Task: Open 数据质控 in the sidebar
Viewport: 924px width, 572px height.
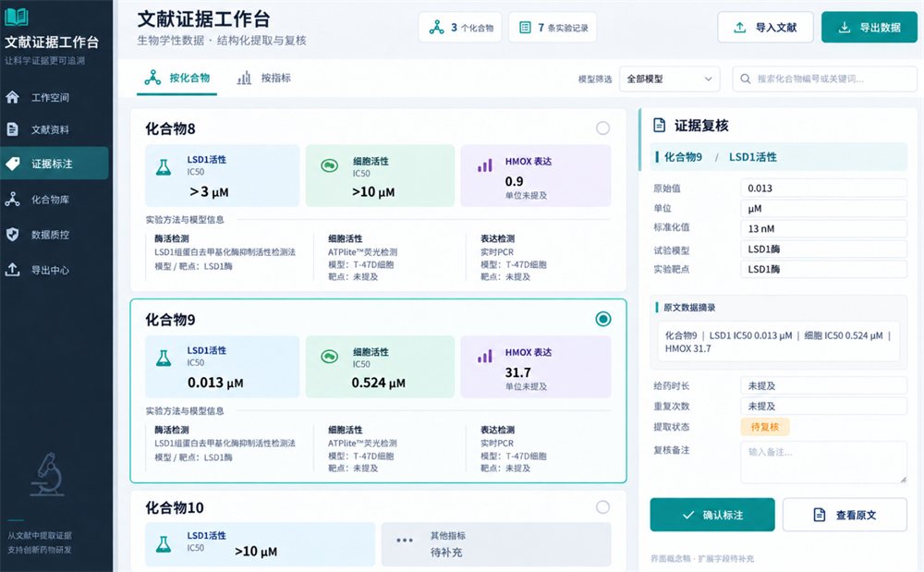Action: click(55, 235)
